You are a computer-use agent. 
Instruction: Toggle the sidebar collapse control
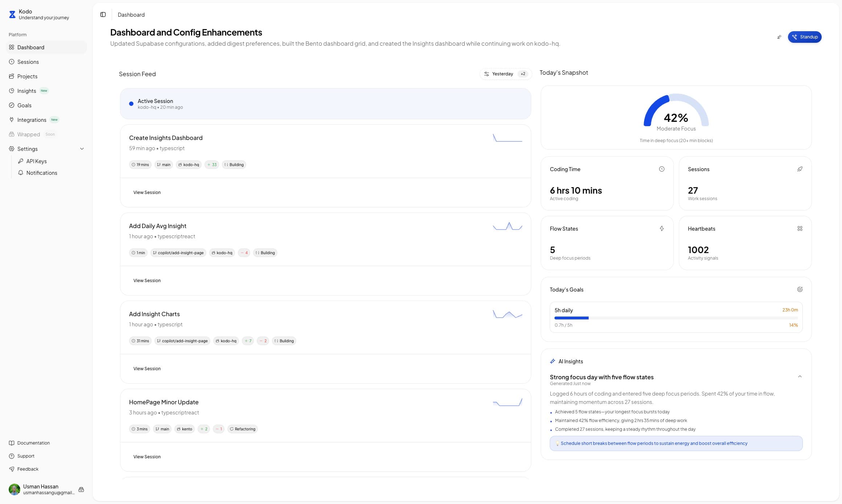pos(103,14)
